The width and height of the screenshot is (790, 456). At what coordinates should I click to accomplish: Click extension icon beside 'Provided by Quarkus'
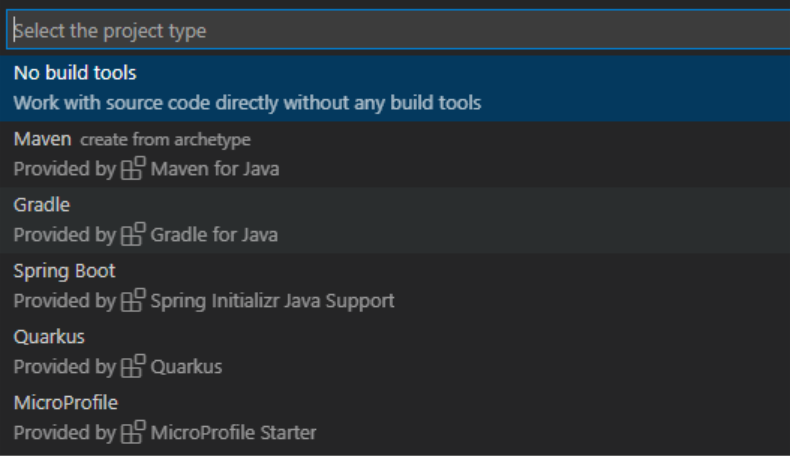133,366
